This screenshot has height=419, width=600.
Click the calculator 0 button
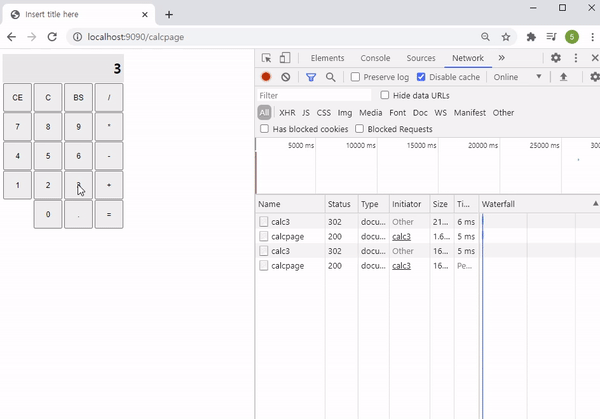pos(48,214)
